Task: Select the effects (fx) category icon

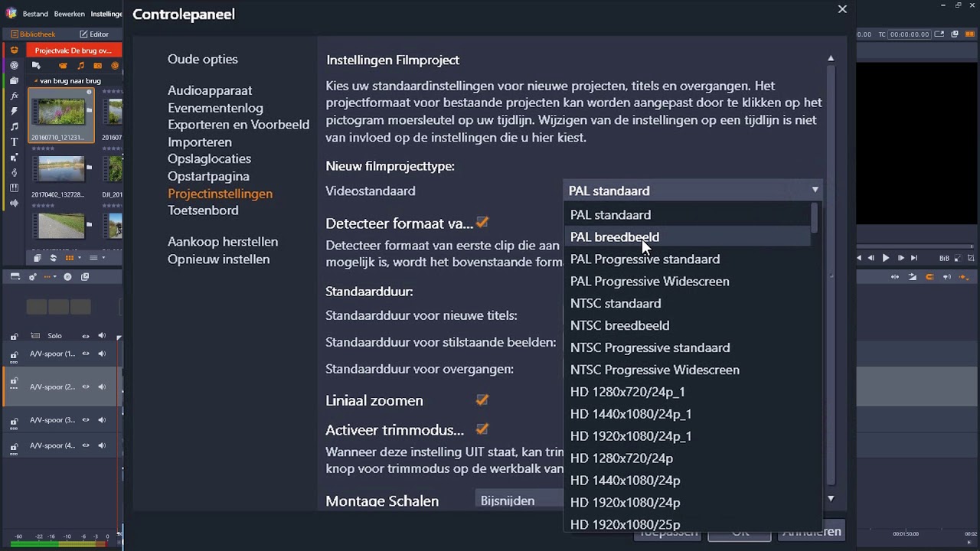Action: tap(14, 96)
